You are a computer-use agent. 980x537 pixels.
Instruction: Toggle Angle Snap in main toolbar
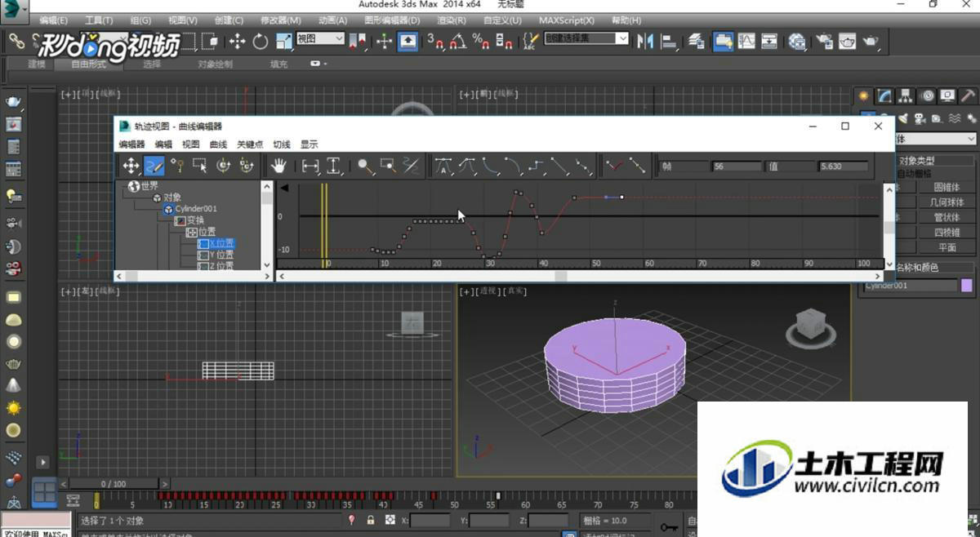tap(458, 41)
